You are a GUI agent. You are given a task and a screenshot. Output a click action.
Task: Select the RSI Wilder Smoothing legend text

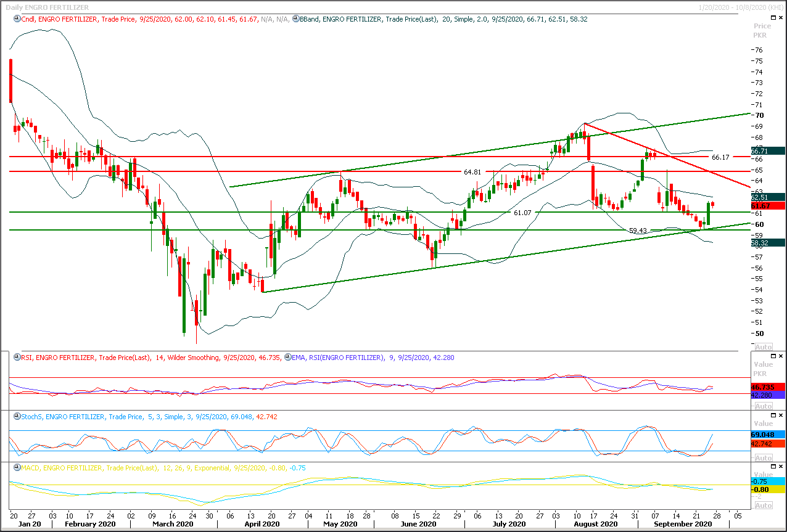(x=151, y=358)
